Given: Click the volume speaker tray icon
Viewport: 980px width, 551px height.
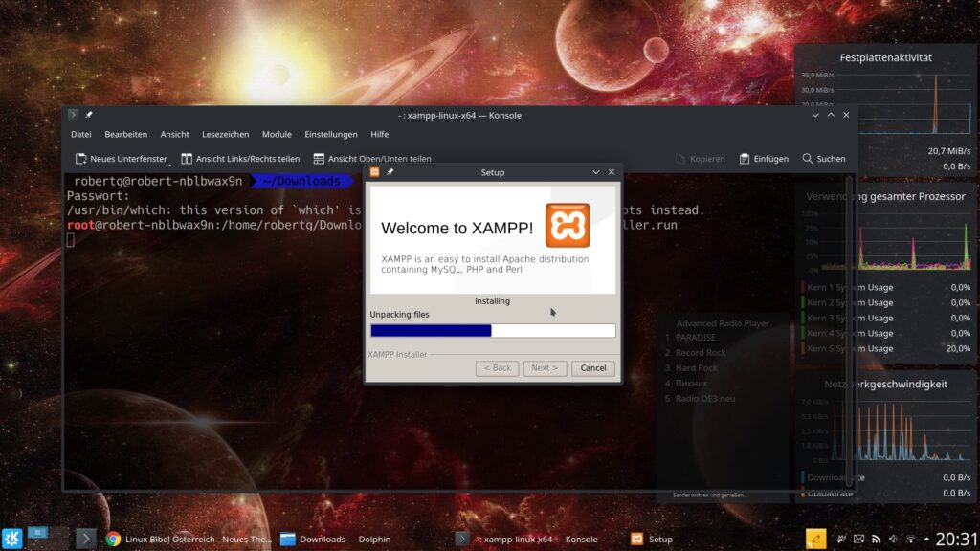Looking at the screenshot, I should tap(894, 539).
